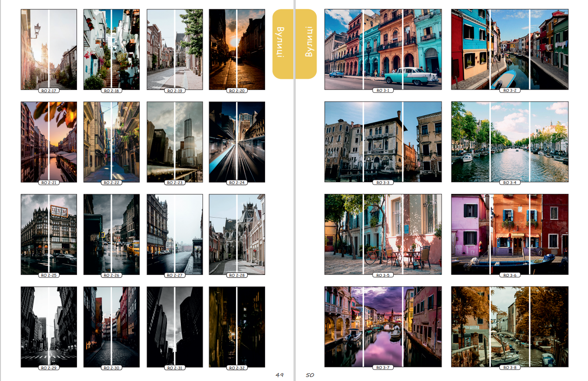Open the skyscraper image RO 2-23

(175, 141)
